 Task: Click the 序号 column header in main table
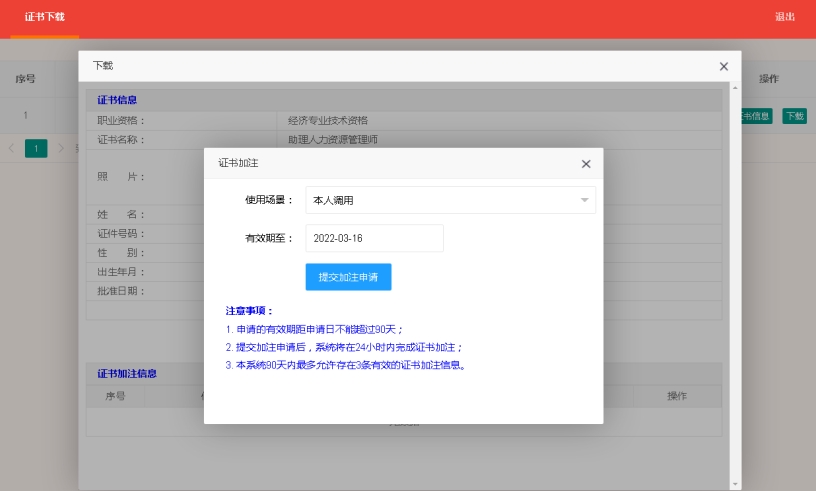25,79
